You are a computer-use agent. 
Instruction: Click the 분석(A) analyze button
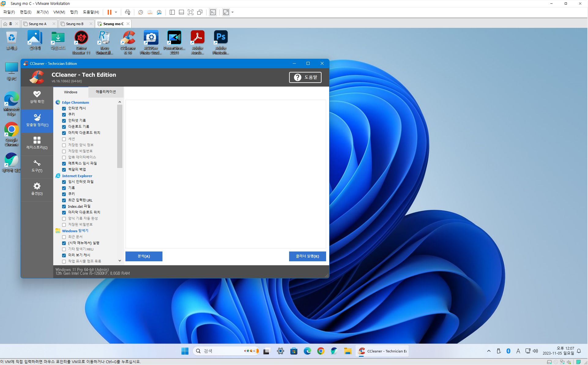(144, 256)
